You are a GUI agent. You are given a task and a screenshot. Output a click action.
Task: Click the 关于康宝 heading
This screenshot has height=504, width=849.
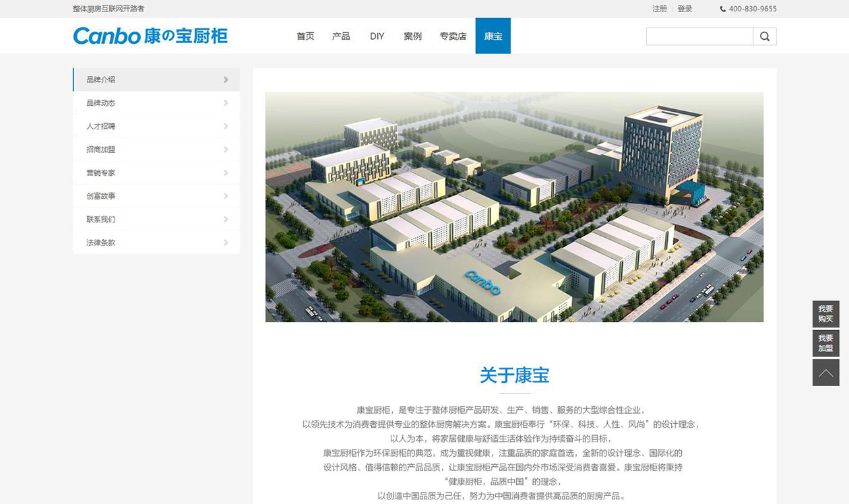coord(514,375)
